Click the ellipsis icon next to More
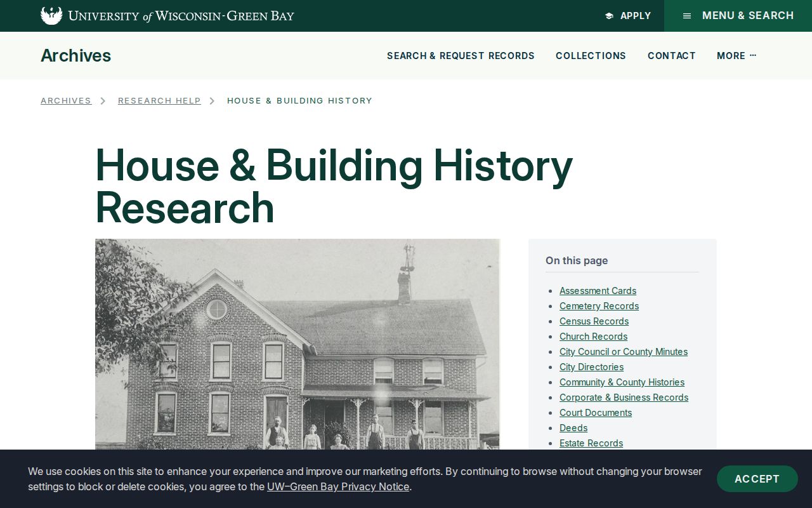Image resolution: width=812 pixels, height=508 pixels. point(753,55)
